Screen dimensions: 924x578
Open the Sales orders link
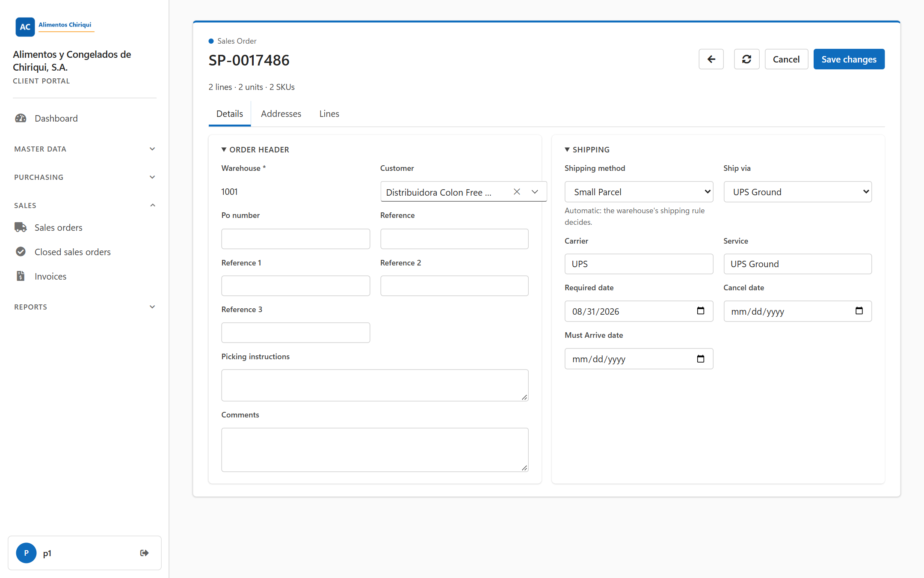coord(59,227)
